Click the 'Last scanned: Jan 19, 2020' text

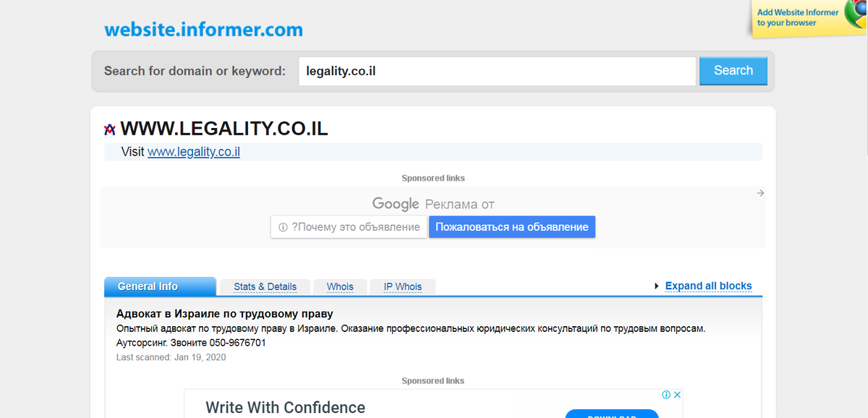click(x=171, y=357)
